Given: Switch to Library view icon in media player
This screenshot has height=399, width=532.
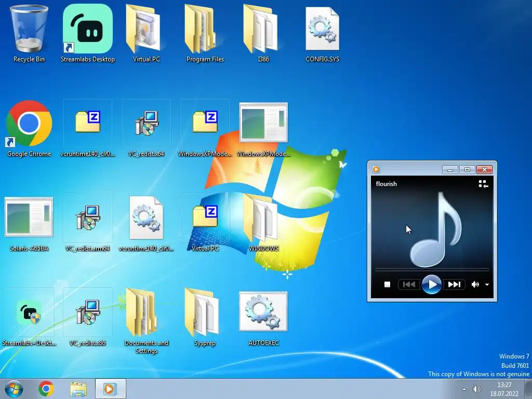Looking at the screenshot, I should point(483,184).
